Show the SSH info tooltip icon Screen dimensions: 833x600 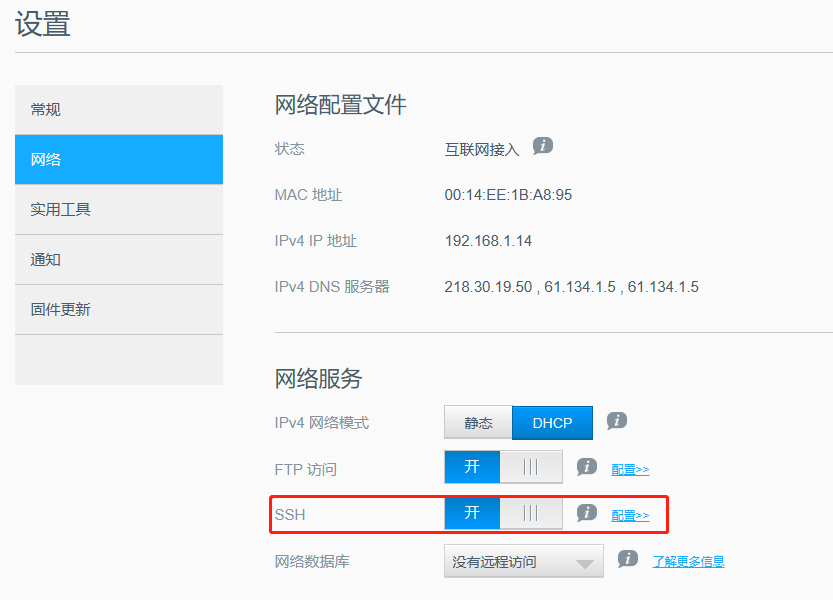click(x=587, y=513)
